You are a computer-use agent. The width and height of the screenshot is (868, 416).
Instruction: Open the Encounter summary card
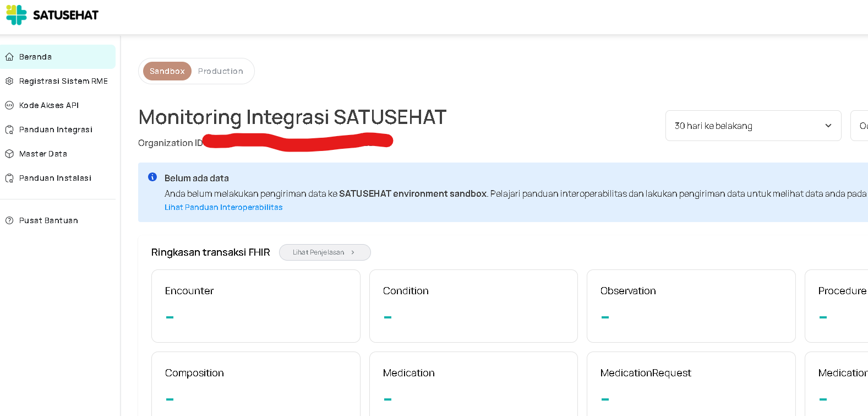[256, 306]
